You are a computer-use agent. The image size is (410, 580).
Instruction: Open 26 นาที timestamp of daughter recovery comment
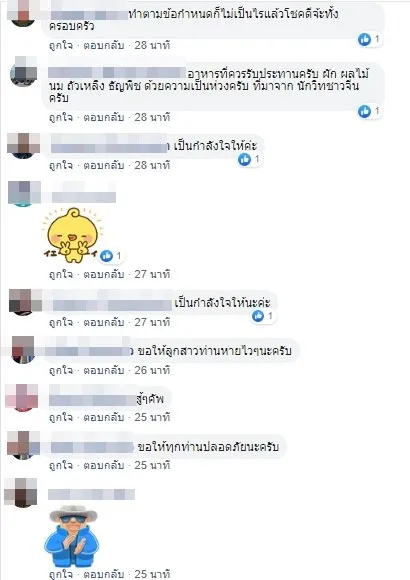152,370
